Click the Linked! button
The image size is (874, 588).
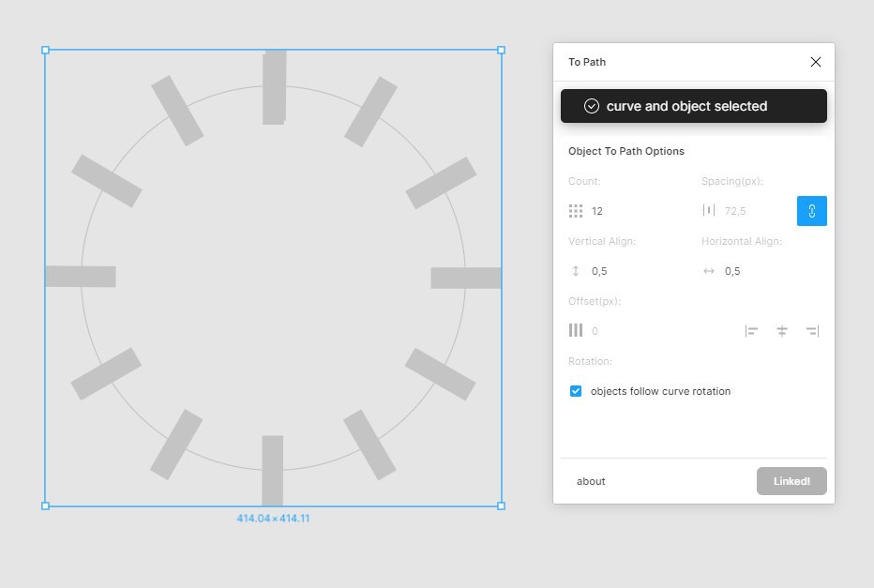(791, 481)
